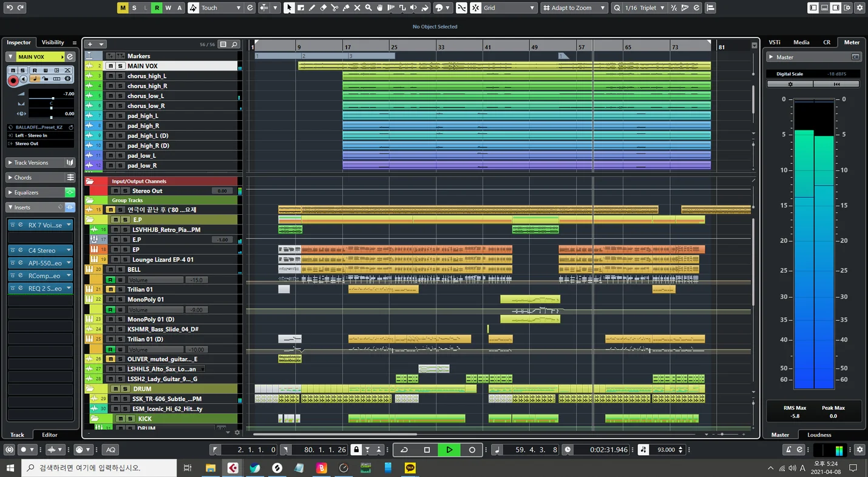Viewport: 868px width, 477px height.
Task: Toggle global Solo (S) state button
Action: (134, 8)
